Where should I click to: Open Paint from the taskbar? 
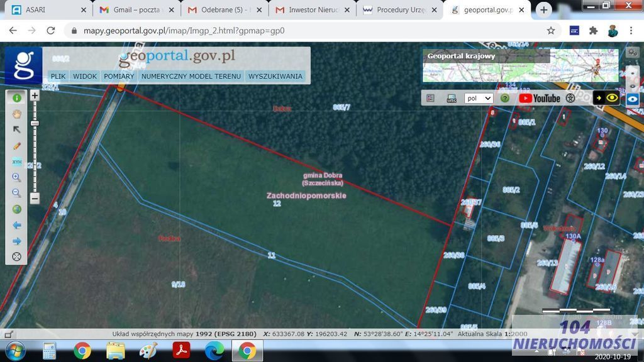(148, 351)
